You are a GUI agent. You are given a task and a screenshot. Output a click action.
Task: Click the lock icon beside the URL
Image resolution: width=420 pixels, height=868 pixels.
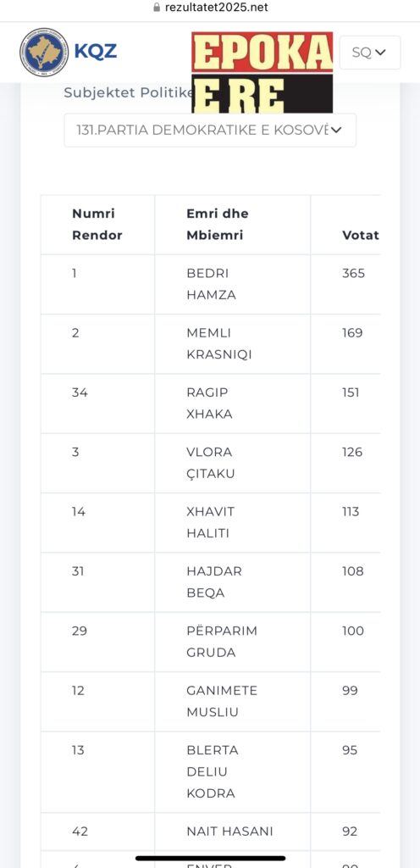click(157, 8)
